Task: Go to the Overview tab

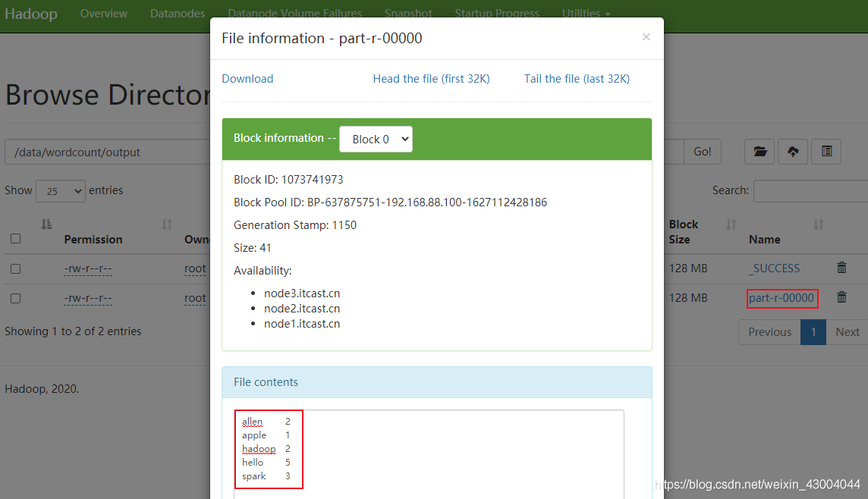Action: coord(103,14)
